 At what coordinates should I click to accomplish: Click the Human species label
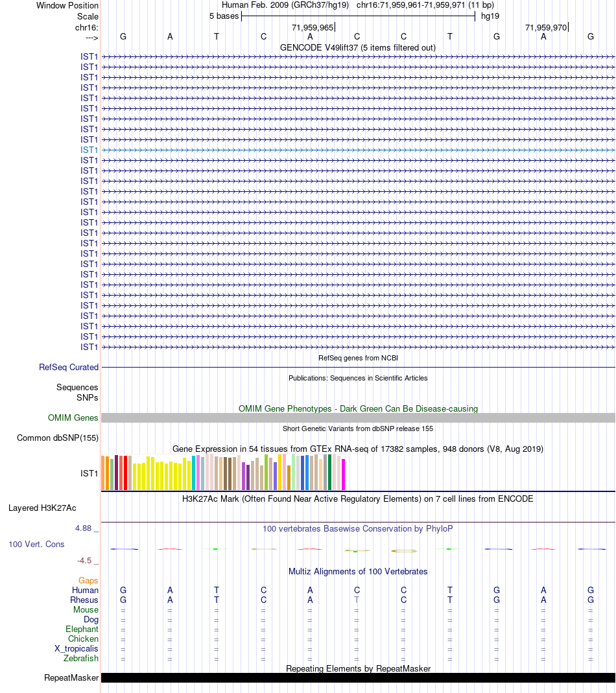(x=85, y=590)
